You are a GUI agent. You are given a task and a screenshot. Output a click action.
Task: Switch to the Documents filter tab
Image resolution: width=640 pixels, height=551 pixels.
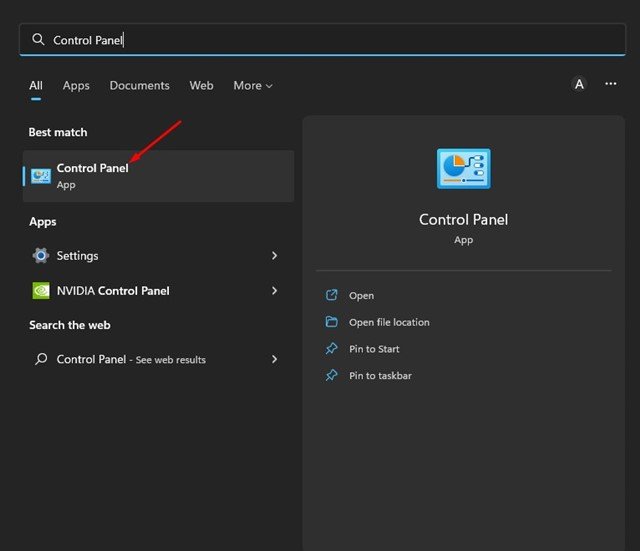tap(140, 86)
